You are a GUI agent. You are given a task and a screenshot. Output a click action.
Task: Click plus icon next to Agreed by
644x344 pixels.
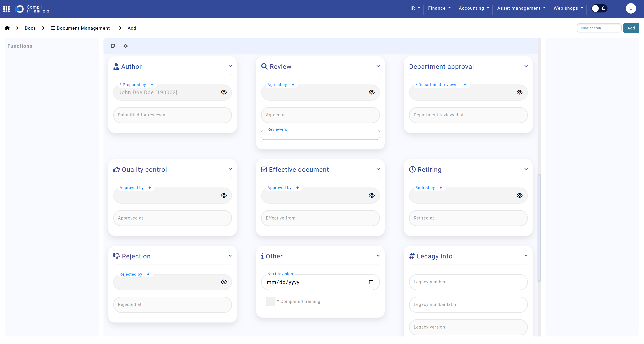[x=293, y=85]
